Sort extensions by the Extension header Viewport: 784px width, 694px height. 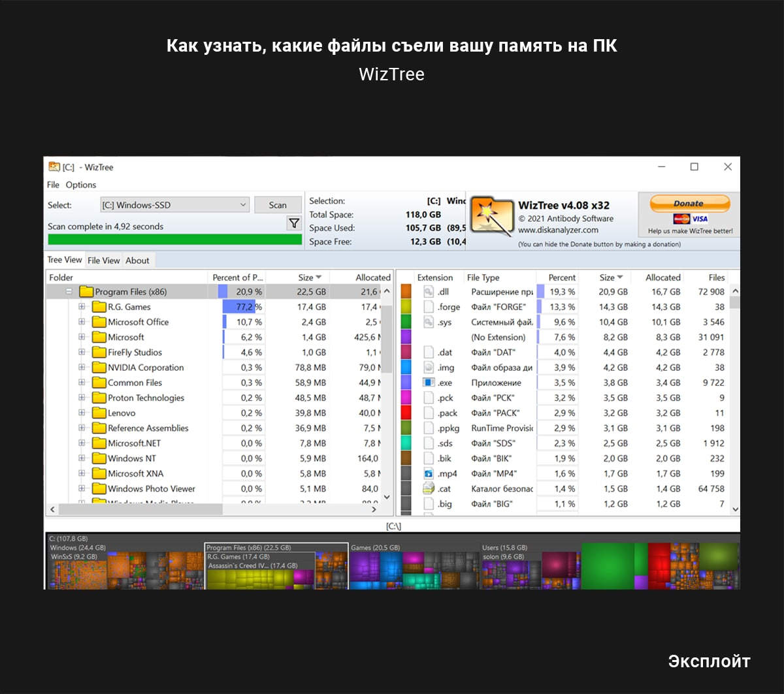(435, 277)
